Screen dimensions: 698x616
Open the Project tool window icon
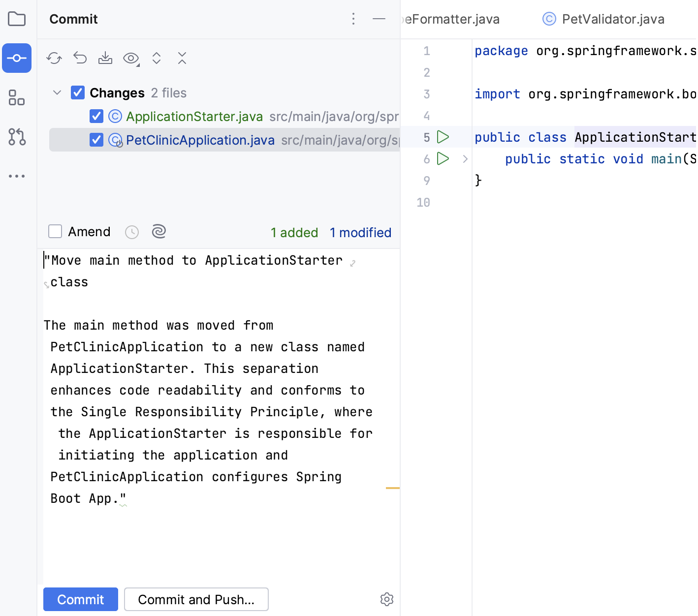(x=17, y=19)
